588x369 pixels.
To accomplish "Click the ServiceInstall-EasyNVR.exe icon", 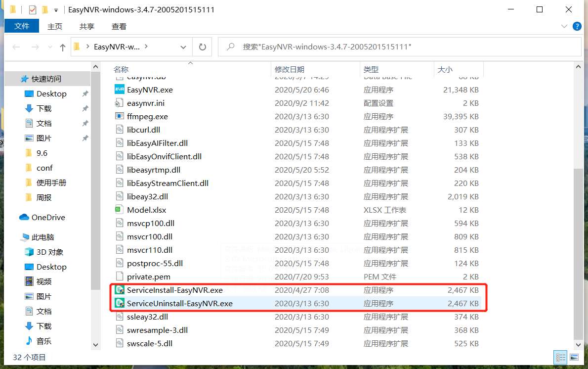I will coord(119,290).
